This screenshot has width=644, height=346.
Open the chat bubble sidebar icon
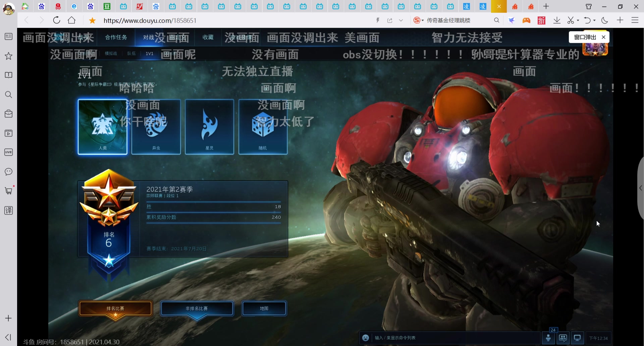pyautogui.click(x=9, y=172)
